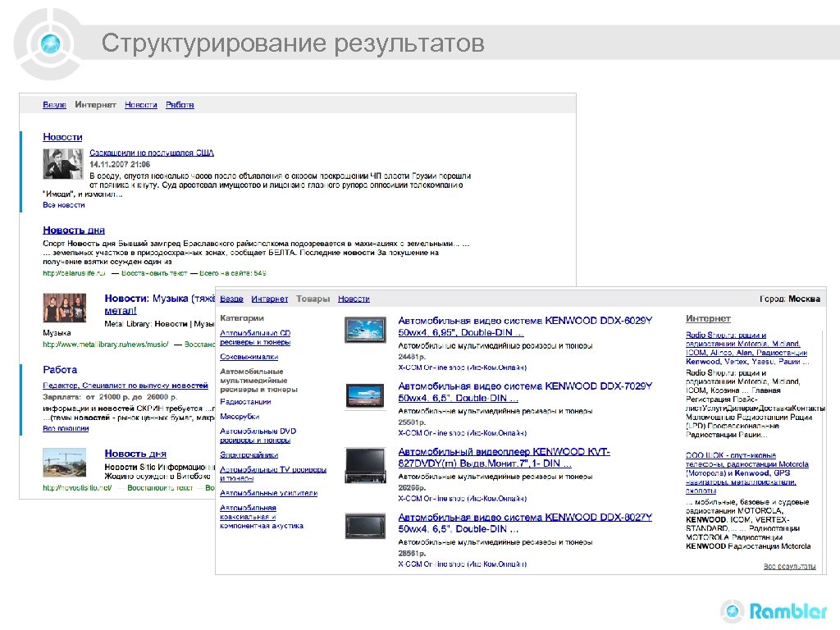
Task: Click the Rambler logo in the slide corner
Action: click(x=774, y=611)
